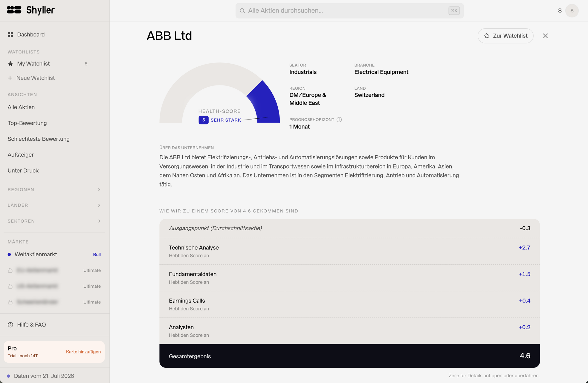Click the ABB Ltd title heading
The image size is (588, 383).
pos(169,36)
